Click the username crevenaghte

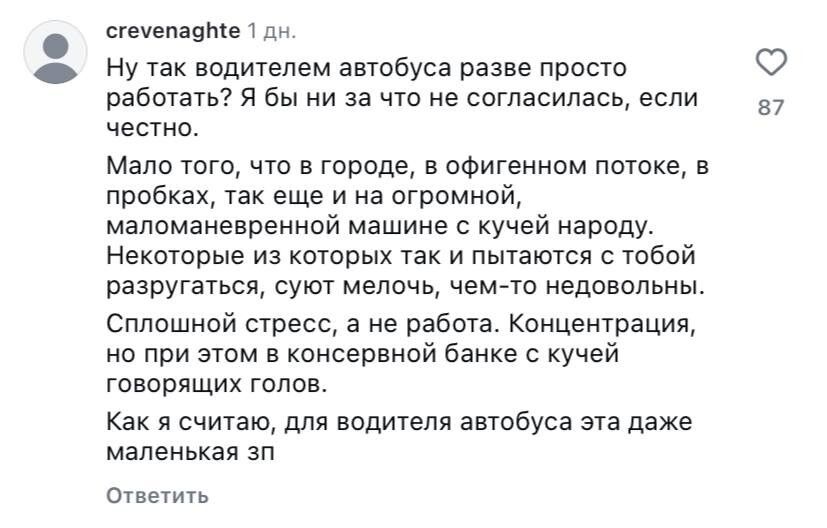[x=173, y=31]
